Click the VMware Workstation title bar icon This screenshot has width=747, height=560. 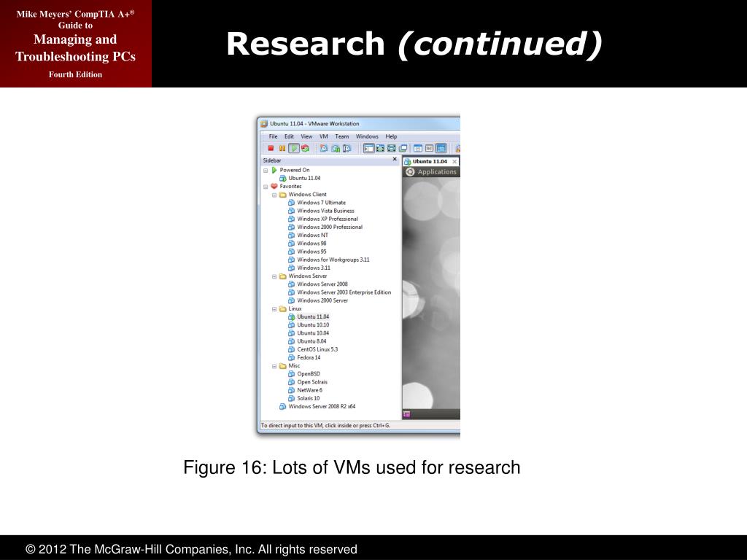coord(264,124)
